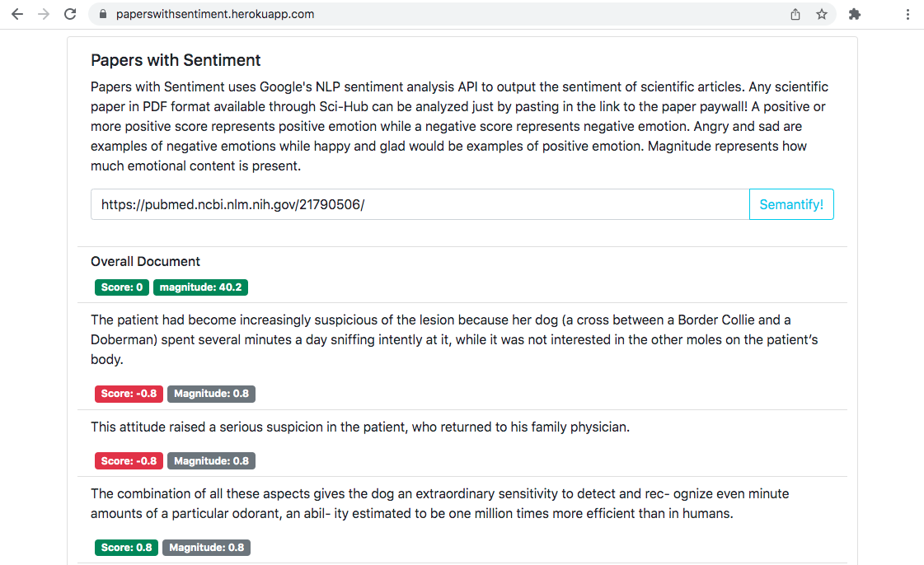
Task: Click the Papers with Sentiment heading
Action: pyautogui.click(x=176, y=60)
